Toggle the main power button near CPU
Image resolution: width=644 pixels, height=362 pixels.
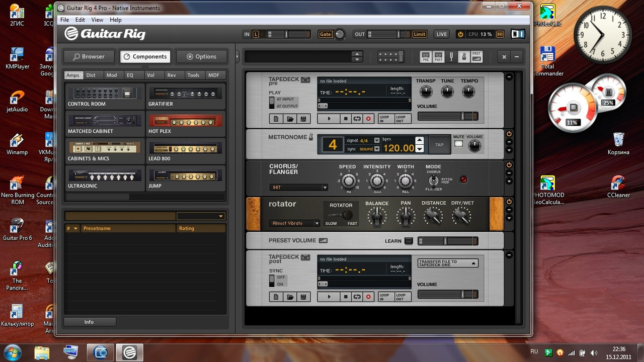(460, 34)
